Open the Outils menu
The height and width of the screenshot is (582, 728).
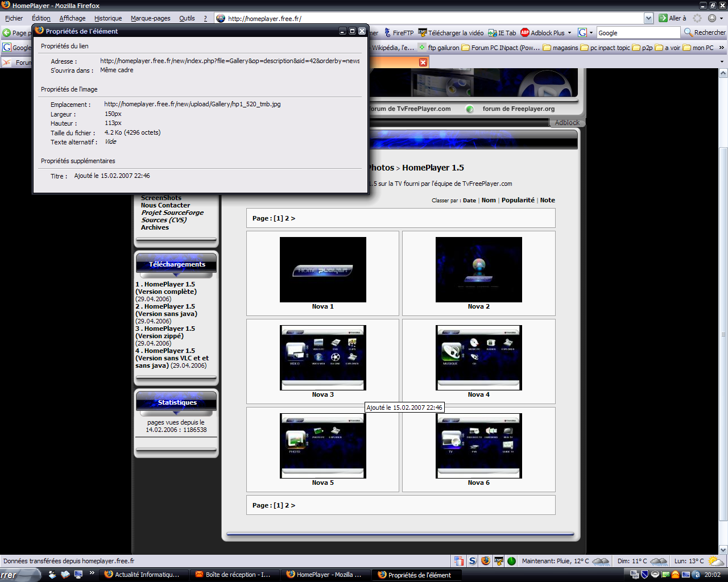tap(187, 18)
